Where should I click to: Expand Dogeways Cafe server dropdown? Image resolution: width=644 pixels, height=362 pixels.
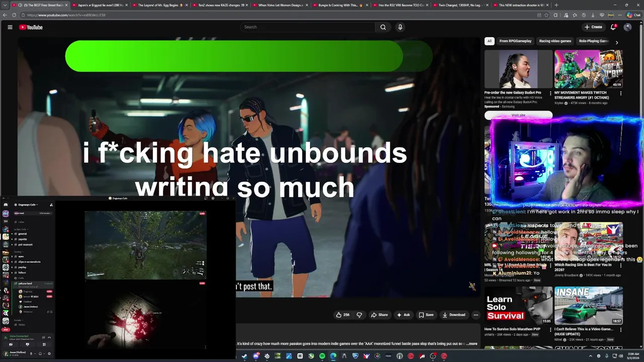28,205
